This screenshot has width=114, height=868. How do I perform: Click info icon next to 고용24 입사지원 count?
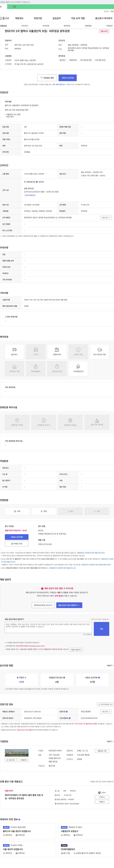pos(99,677)
